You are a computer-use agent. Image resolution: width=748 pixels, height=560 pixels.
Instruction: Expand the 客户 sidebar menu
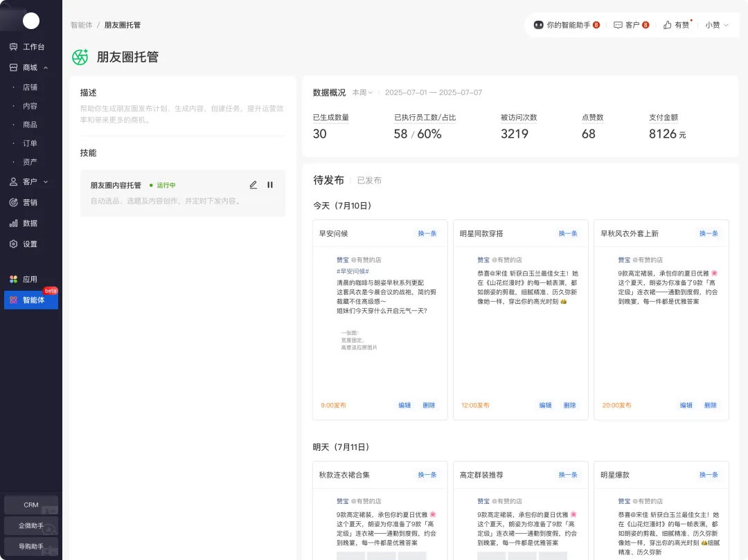tap(46, 182)
